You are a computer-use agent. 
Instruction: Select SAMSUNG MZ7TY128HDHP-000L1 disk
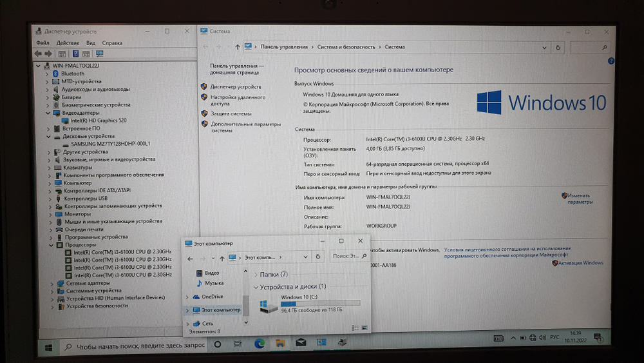[111, 144]
